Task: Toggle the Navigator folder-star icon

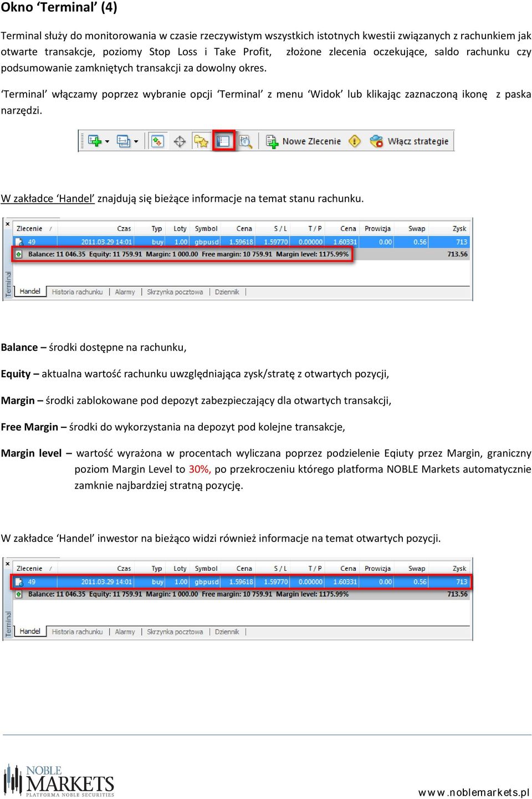Action: click(x=201, y=141)
